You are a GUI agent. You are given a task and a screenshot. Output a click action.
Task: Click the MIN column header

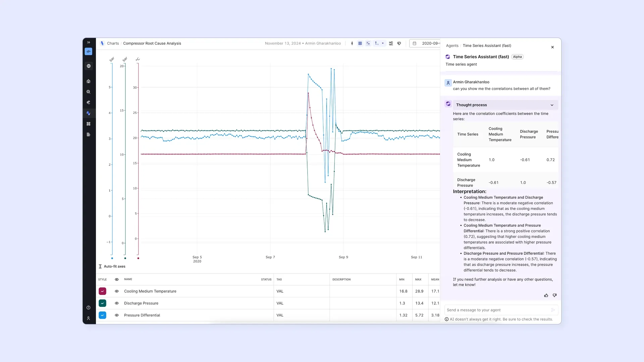pyautogui.click(x=401, y=280)
